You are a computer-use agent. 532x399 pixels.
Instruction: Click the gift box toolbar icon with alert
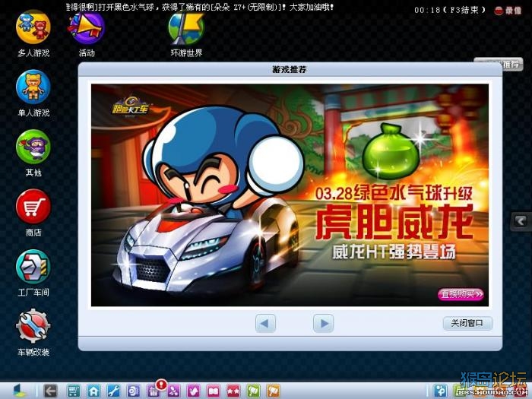pos(154,390)
